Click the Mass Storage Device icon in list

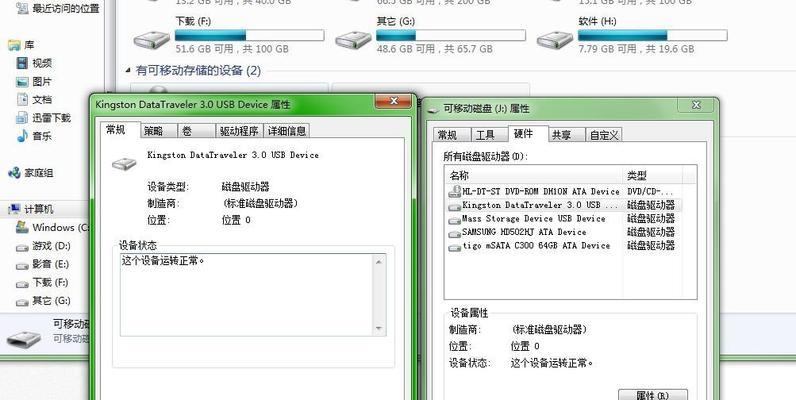tap(454, 220)
